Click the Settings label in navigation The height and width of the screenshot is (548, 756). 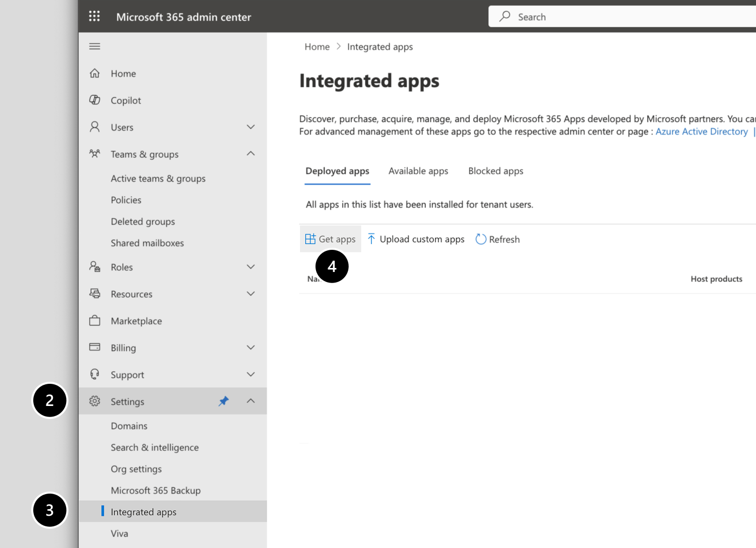(x=128, y=401)
